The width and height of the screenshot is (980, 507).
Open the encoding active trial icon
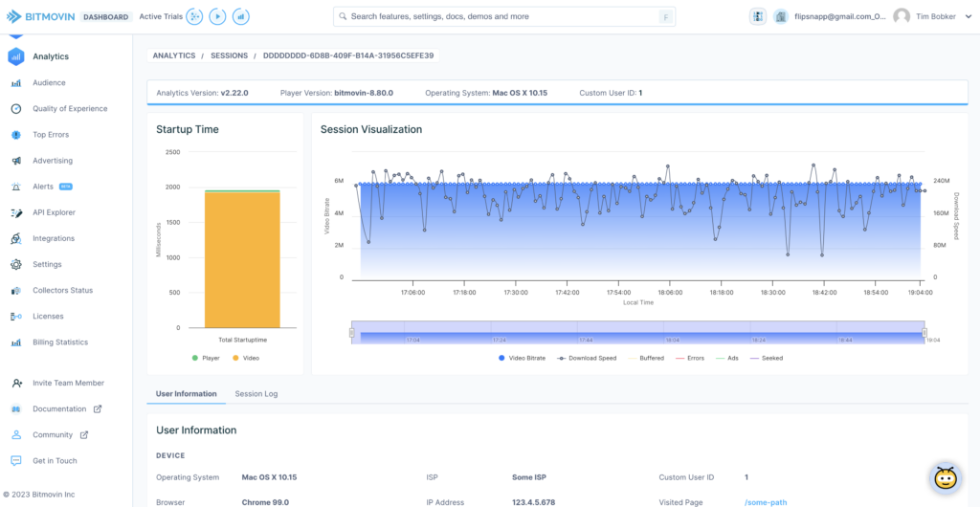pyautogui.click(x=195, y=17)
